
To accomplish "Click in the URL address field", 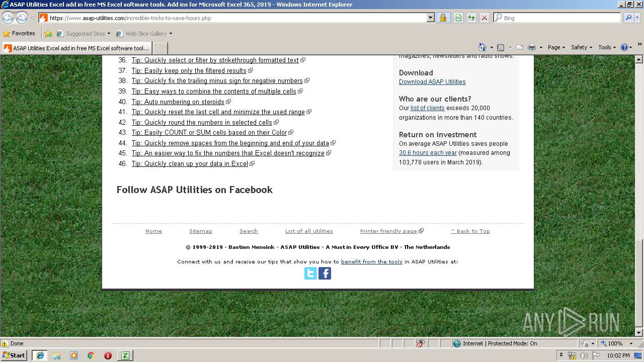I will pos(231,18).
